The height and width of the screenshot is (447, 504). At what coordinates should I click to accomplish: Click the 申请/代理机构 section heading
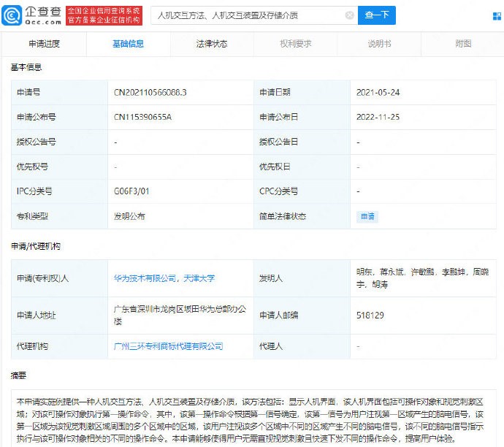36,246
